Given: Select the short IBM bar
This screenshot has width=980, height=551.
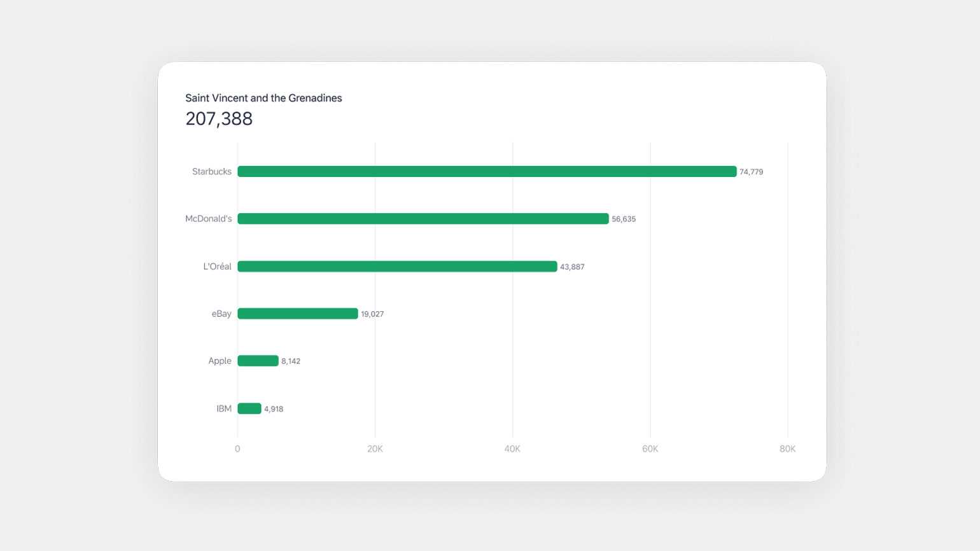Looking at the screenshot, I should tap(249, 408).
